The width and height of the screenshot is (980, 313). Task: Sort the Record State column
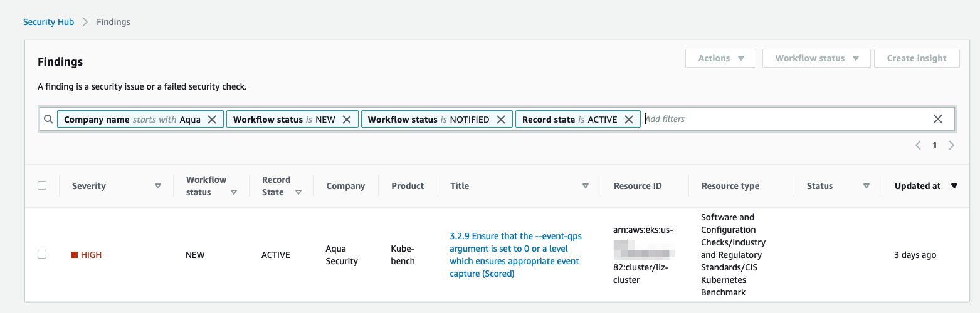pyautogui.click(x=298, y=192)
